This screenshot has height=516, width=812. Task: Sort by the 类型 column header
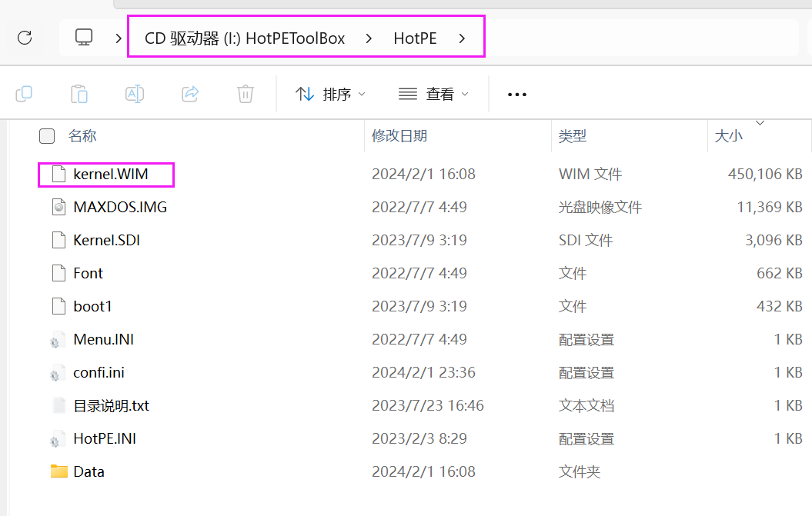point(572,136)
